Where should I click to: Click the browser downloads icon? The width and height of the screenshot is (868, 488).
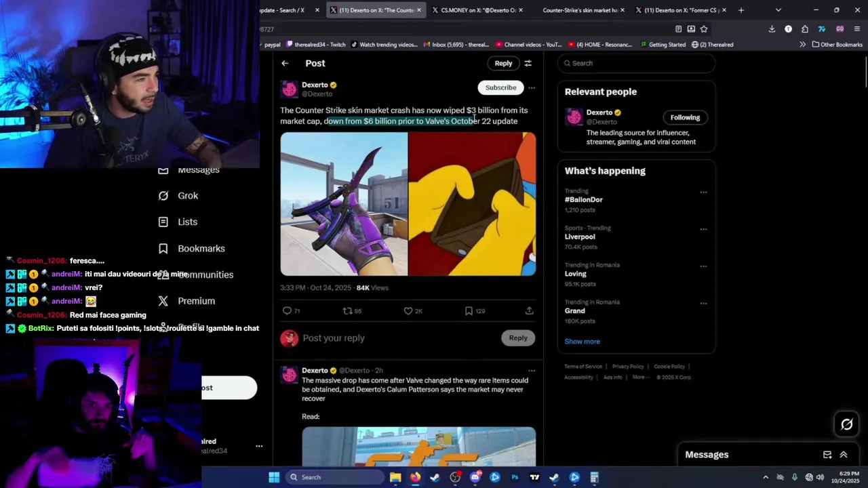coord(772,29)
